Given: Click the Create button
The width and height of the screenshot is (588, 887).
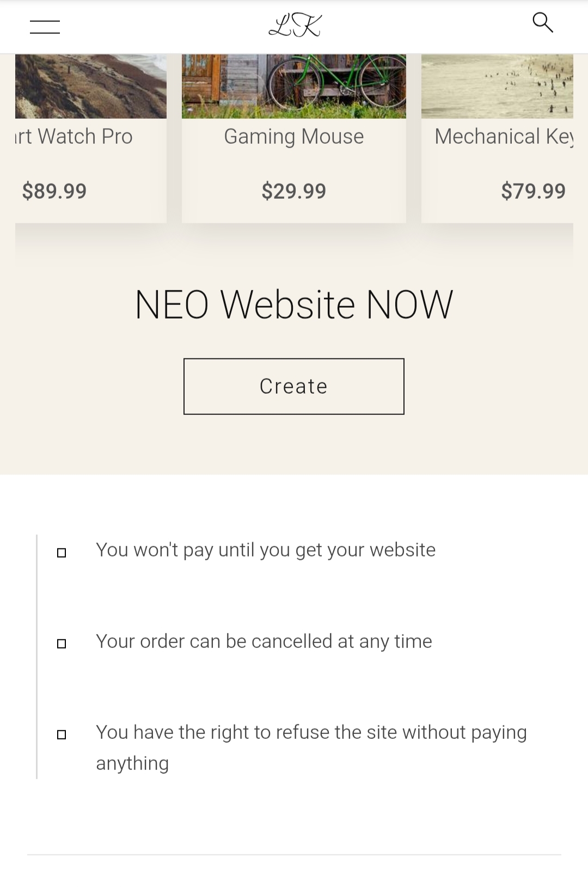Looking at the screenshot, I should click(x=294, y=386).
